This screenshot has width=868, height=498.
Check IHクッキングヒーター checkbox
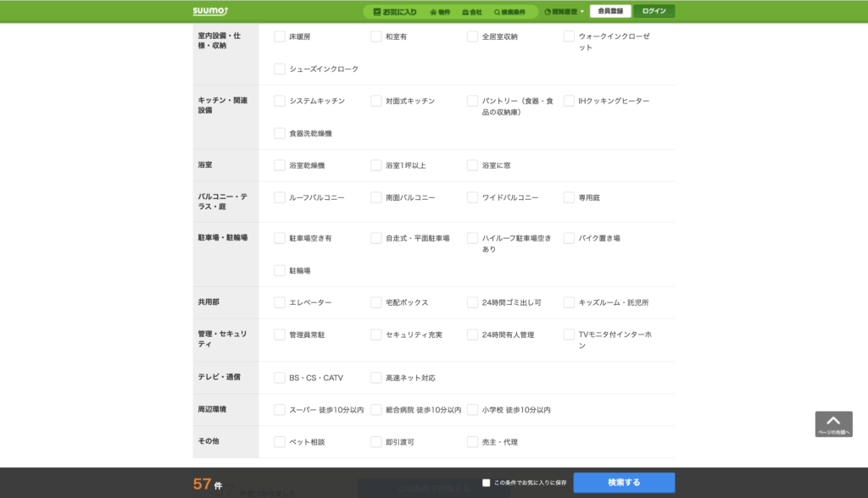(569, 101)
